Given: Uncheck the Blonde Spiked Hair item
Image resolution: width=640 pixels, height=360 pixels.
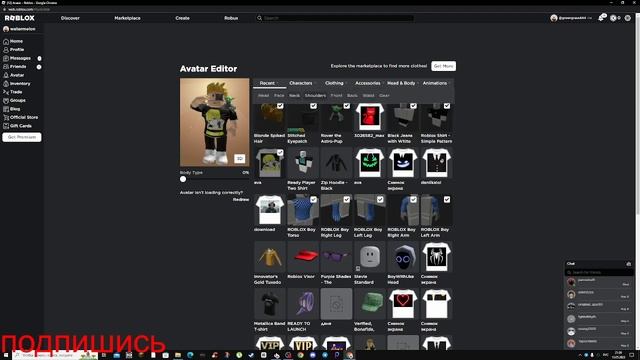Looking at the screenshot, I should 280,106.
